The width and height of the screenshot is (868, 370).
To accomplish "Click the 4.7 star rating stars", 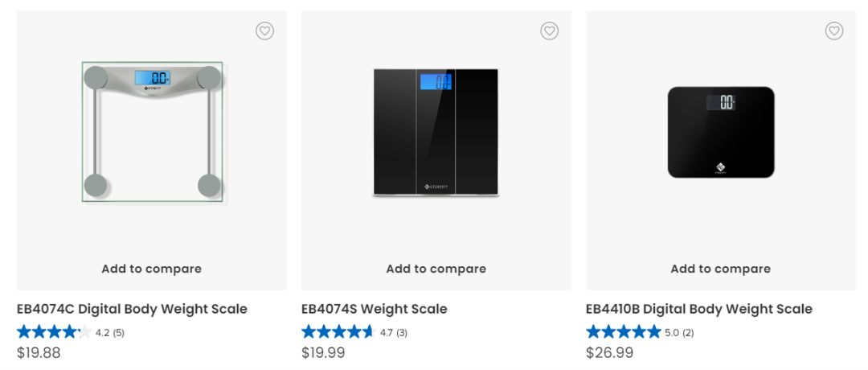I will (x=338, y=331).
